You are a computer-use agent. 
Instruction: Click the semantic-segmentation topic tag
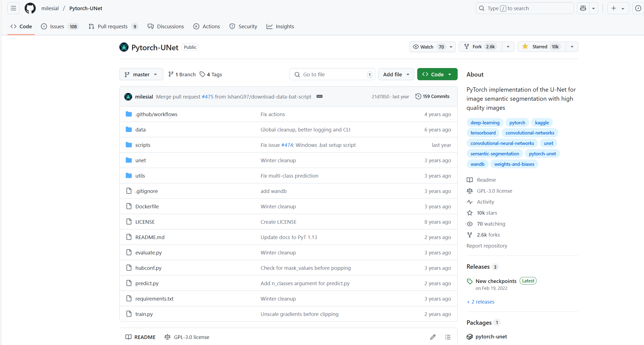[x=495, y=154]
